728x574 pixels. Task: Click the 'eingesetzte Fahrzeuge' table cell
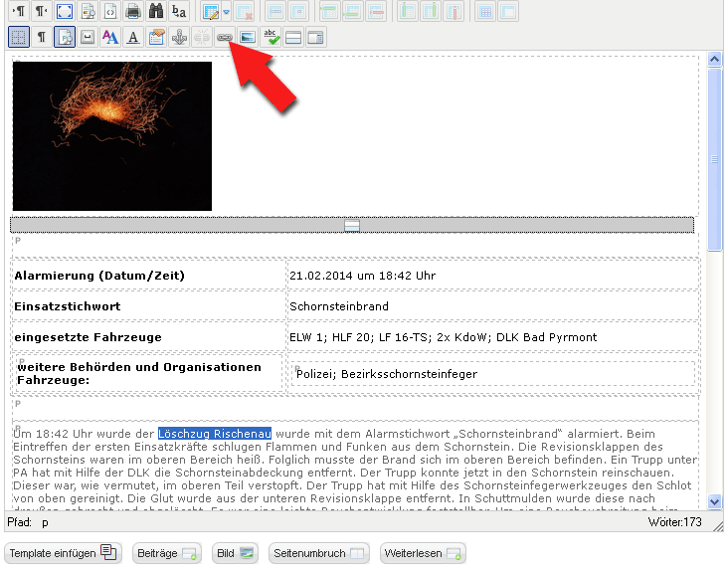(x=148, y=336)
